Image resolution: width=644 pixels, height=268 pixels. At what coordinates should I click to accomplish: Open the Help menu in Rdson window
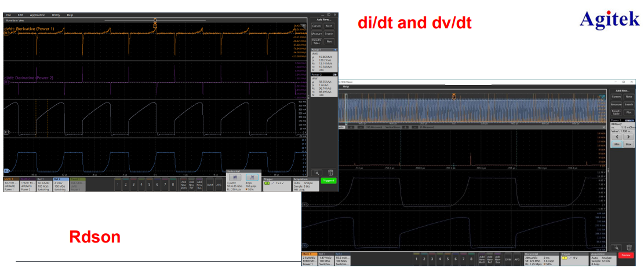point(346,87)
